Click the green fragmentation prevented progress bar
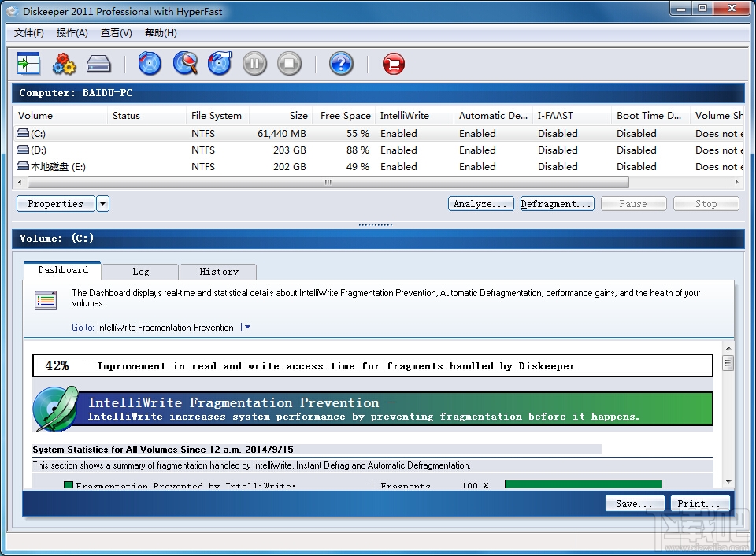Image resolution: width=756 pixels, height=556 pixels. pyautogui.click(x=583, y=484)
